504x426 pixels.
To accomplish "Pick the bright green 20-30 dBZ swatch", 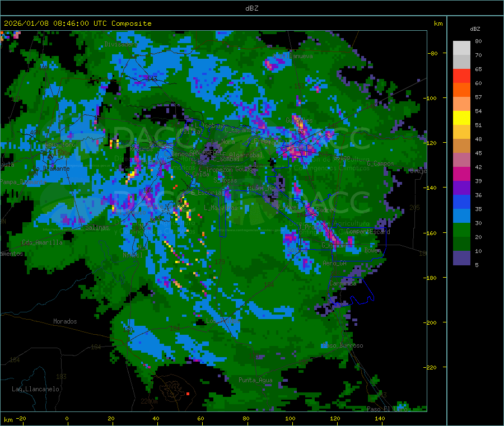I will tap(461, 230).
